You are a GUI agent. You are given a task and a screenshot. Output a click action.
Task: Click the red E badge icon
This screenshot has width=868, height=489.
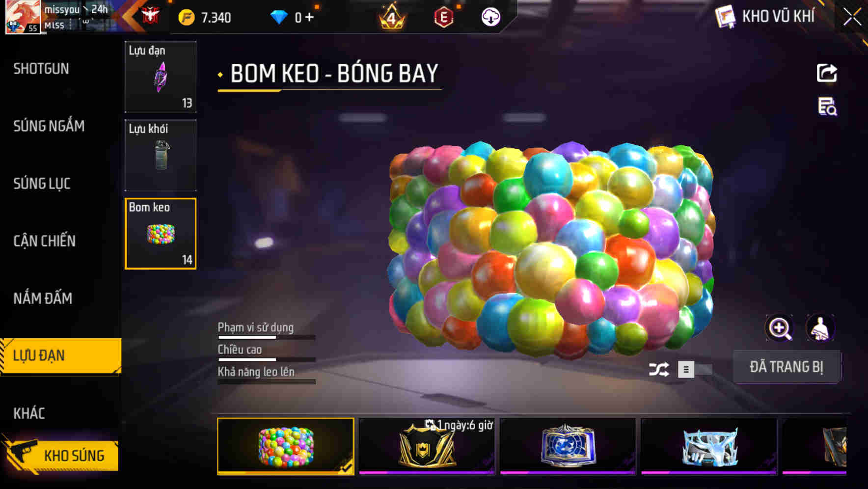[444, 17]
